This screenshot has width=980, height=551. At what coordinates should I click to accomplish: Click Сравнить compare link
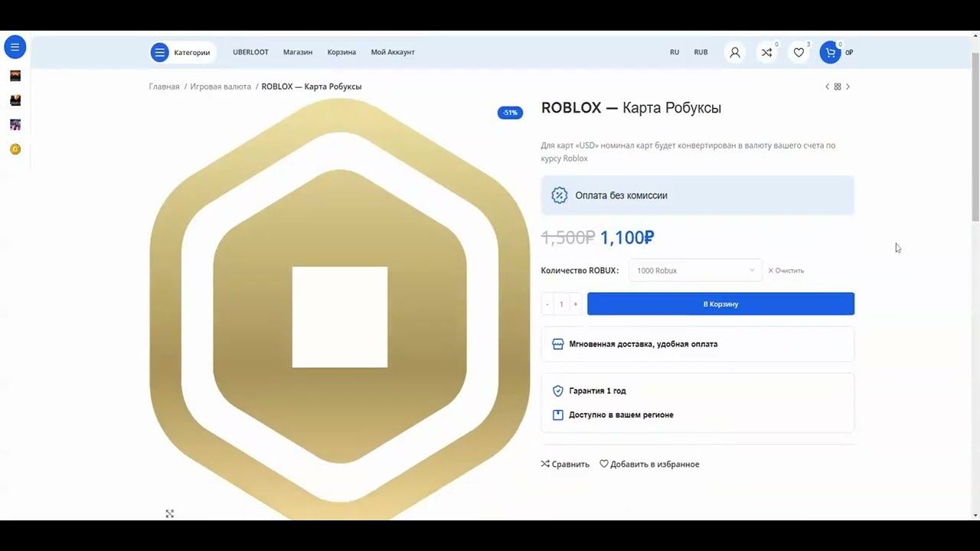coord(565,464)
